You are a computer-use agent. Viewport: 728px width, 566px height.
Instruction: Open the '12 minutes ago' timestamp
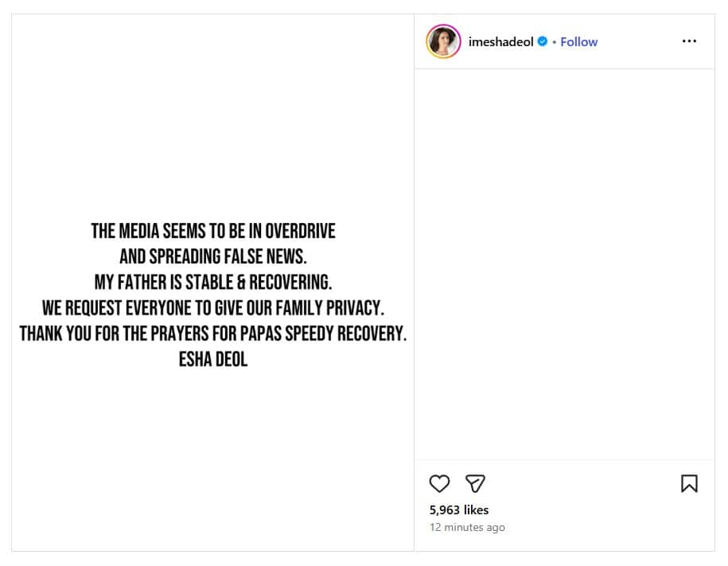[x=467, y=527]
